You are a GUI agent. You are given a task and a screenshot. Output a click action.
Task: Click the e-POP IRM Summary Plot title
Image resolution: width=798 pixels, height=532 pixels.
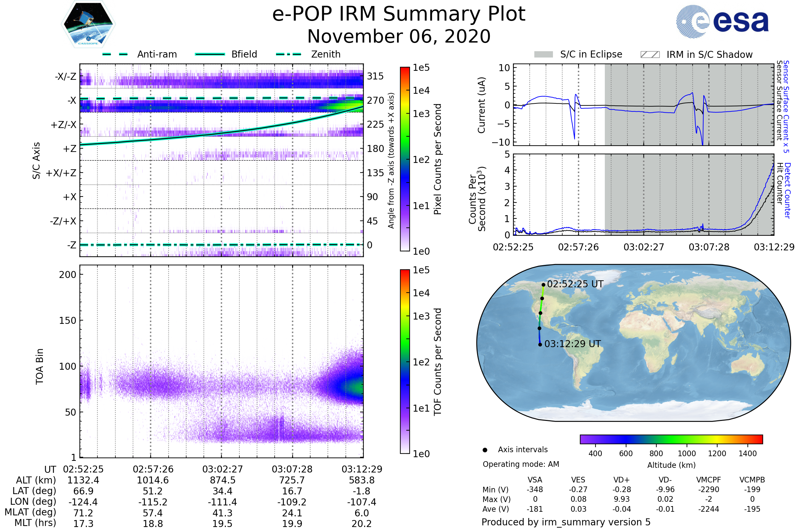tap(399, 14)
